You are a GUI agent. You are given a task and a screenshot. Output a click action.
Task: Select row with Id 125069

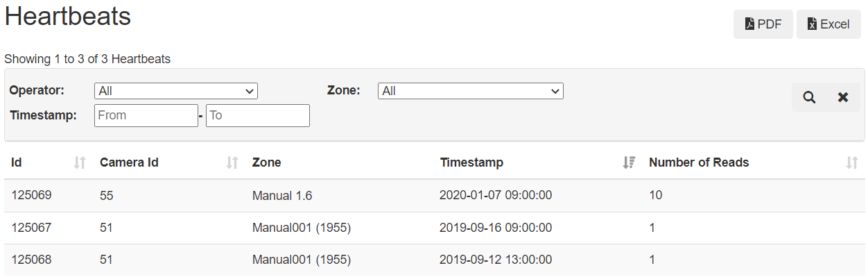(x=435, y=196)
